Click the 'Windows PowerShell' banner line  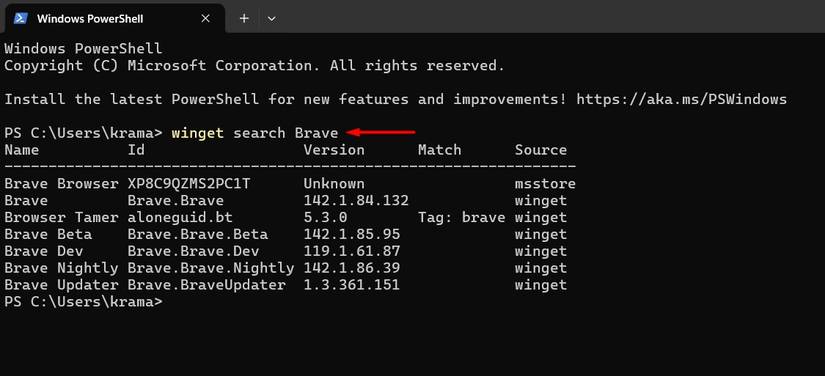(x=83, y=49)
